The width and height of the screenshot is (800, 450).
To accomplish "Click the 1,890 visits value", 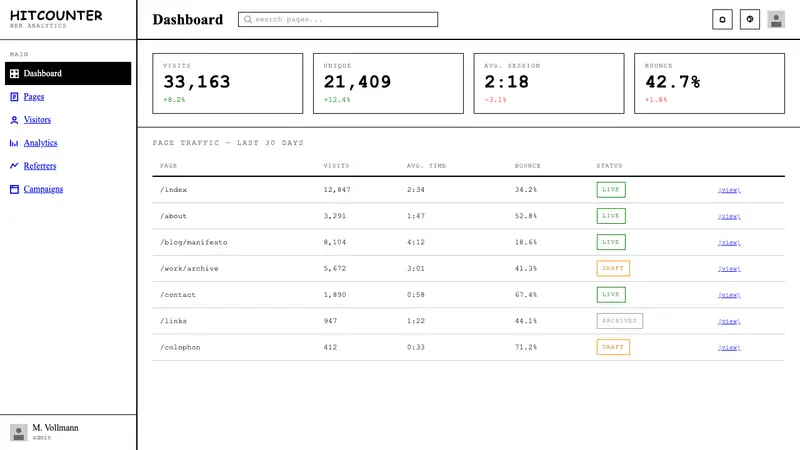I will pos(335,295).
